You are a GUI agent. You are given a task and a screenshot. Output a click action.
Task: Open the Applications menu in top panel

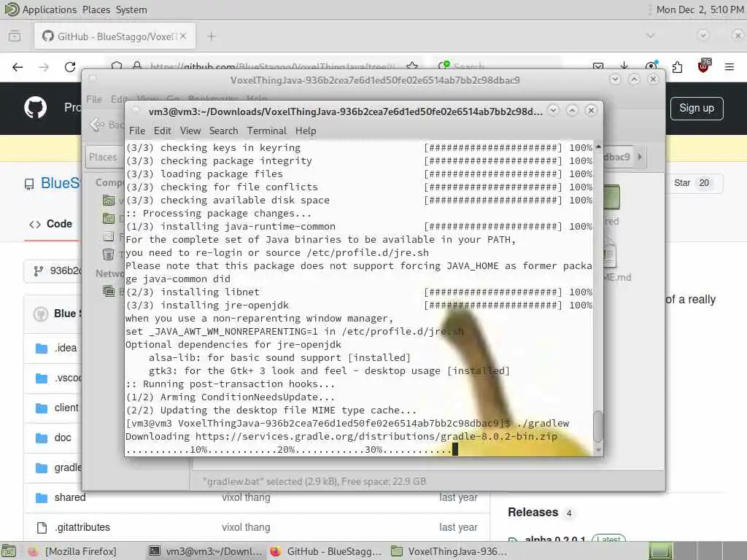click(49, 9)
